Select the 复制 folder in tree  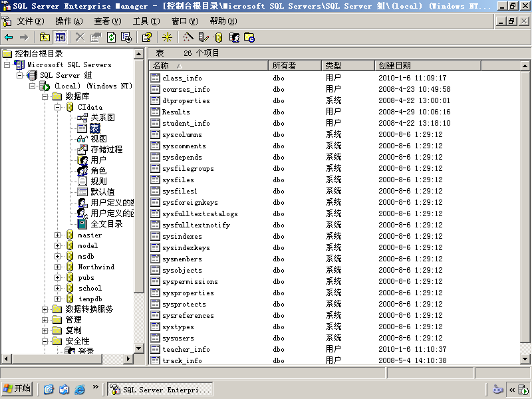73,331
